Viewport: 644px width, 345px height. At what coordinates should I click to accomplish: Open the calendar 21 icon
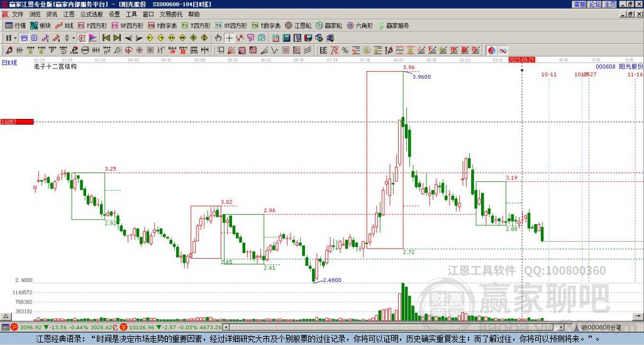275,38
